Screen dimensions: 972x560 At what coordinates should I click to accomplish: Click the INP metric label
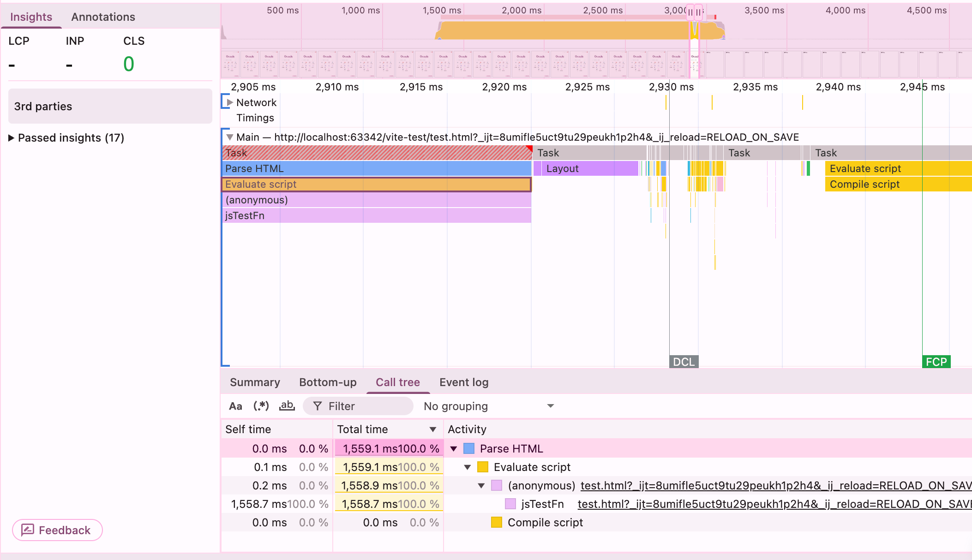coord(75,41)
